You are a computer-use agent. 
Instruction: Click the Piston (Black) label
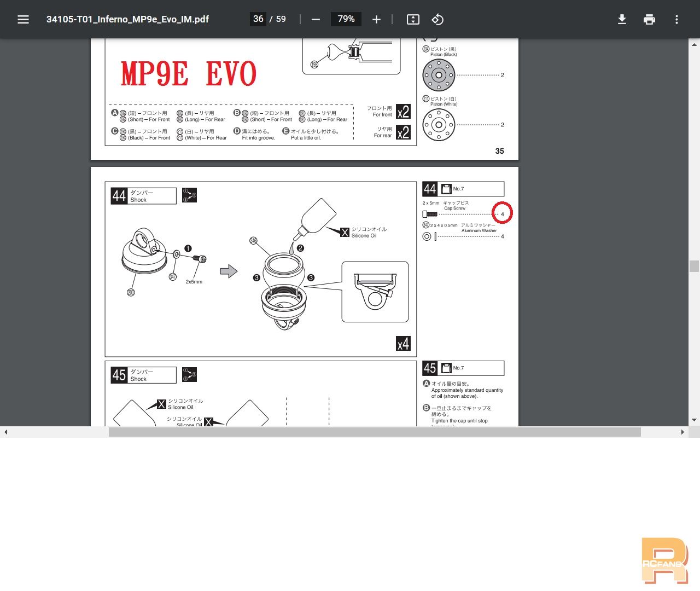444,55
